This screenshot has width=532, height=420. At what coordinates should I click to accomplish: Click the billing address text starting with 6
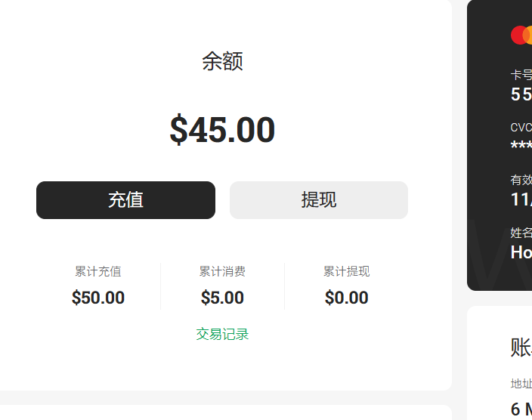pos(521,409)
